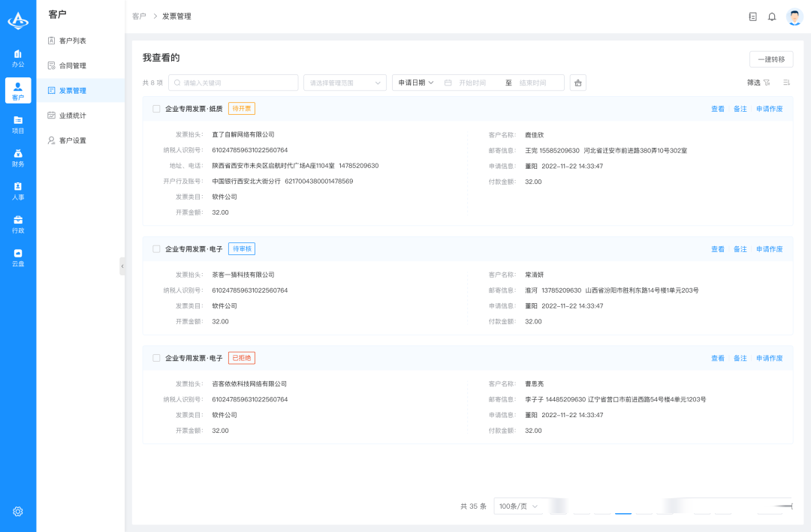The width and height of the screenshot is (811, 532).
Task: Click the 一键转移 button
Action: tap(770, 59)
